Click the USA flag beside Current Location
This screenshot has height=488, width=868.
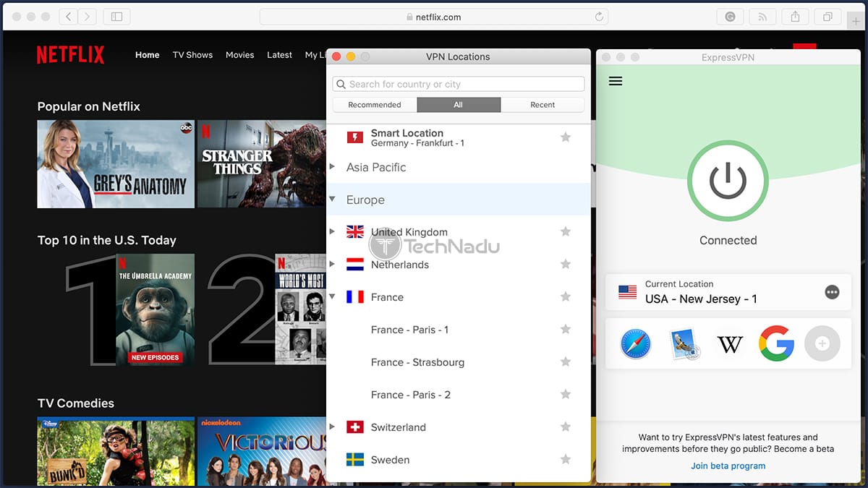pos(628,292)
